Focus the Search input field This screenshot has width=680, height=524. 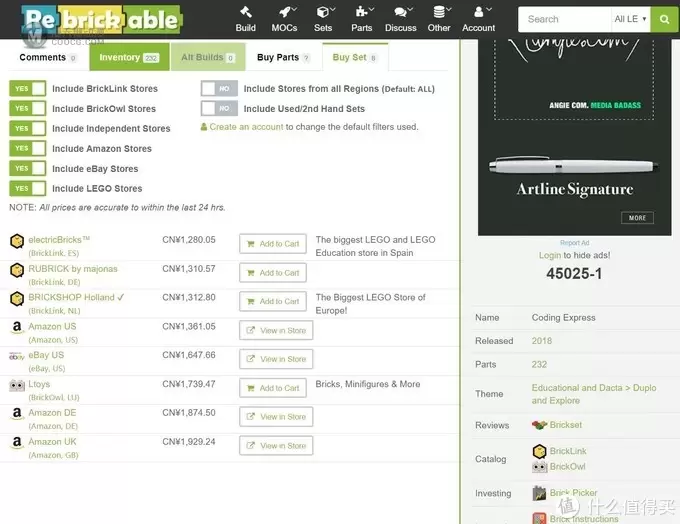(565, 19)
